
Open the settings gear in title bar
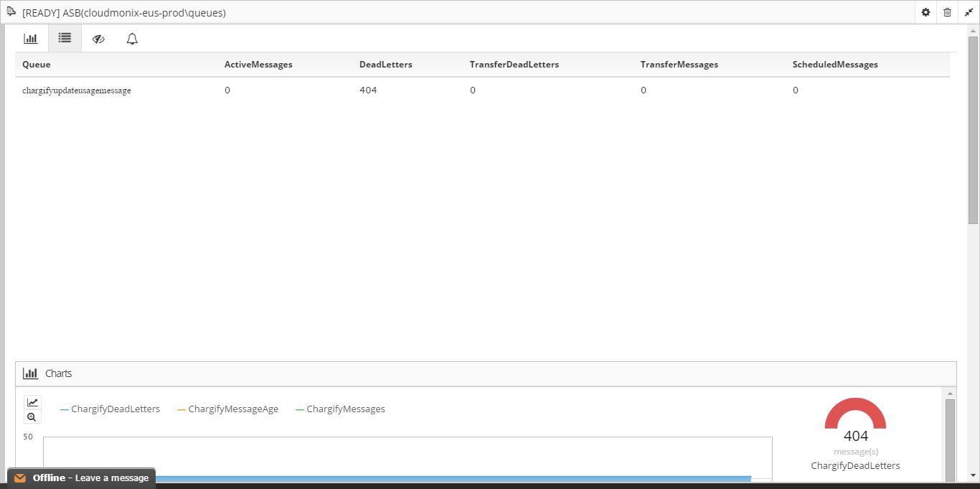925,12
